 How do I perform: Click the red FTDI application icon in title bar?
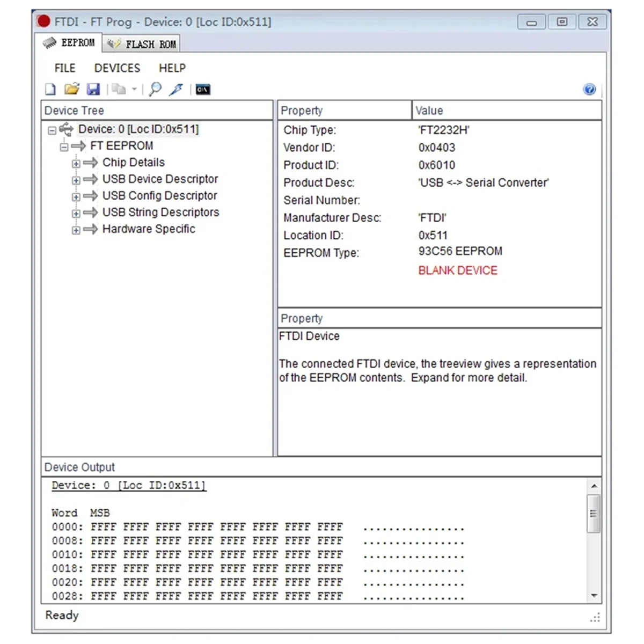pos(43,21)
